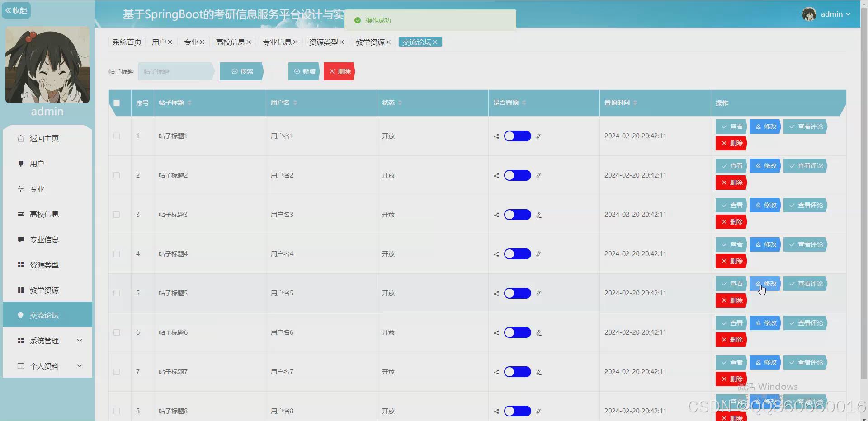Sort by 用户名 column sort arrows
Viewport: 868px width, 421px height.
tap(295, 103)
